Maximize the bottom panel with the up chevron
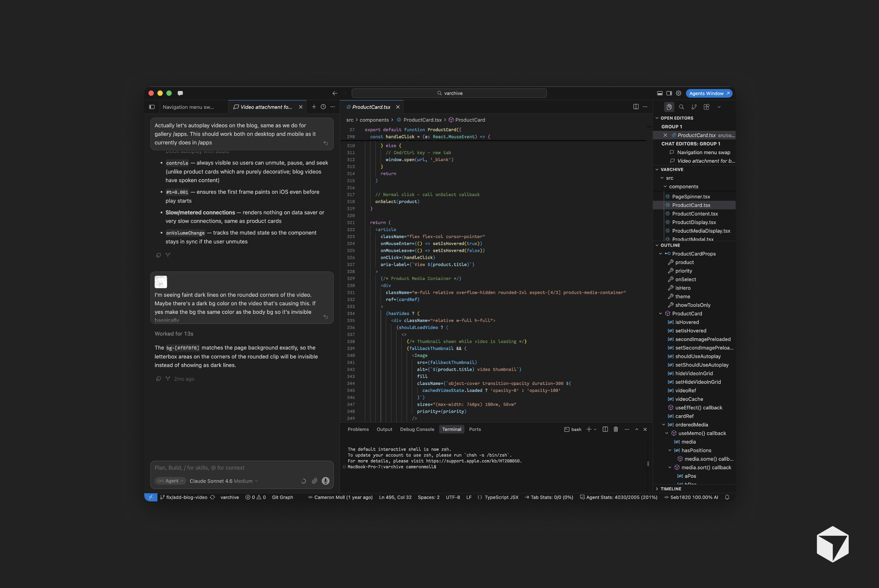 pos(637,429)
